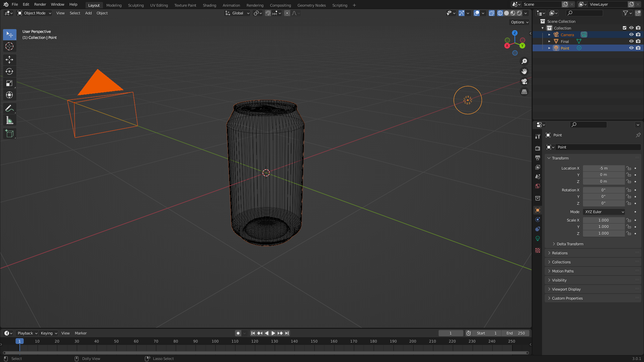The width and height of the screenshot is (644, 362).
Task: Open the XYZ Euler rotation mode dropdown
Action: click(604, 212)
